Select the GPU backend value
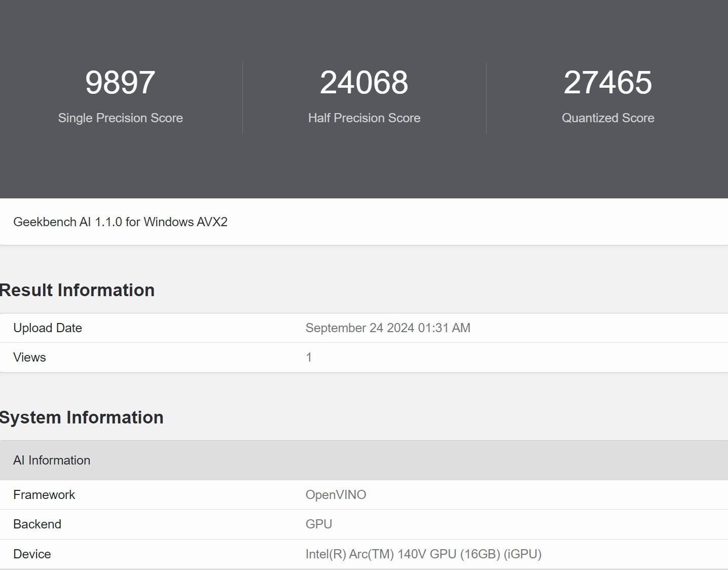The width and height of the screenshot is (728, 570). coord(319,524)
